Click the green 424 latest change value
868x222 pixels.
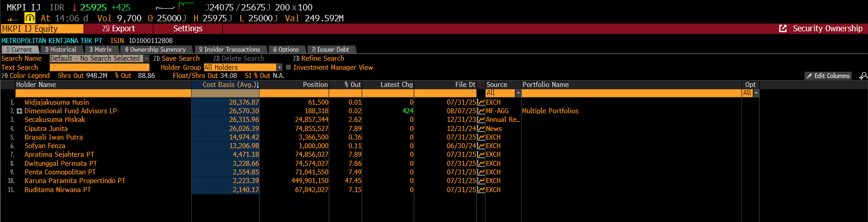(x=408, y=111)
